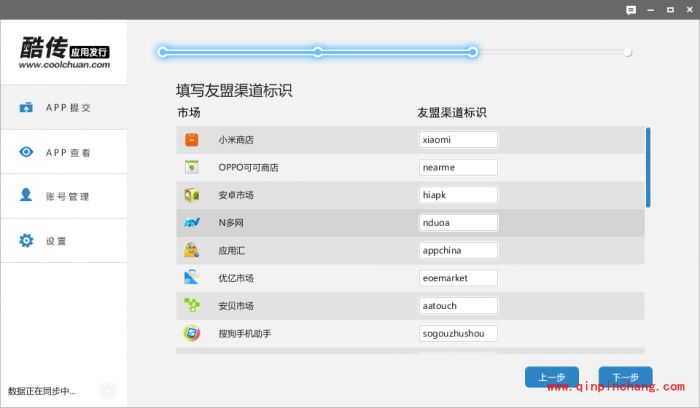The height and width of the screenshot is (408, 700).
Task: Select the 应用汇 row label
Action: (x=231, y=250)
